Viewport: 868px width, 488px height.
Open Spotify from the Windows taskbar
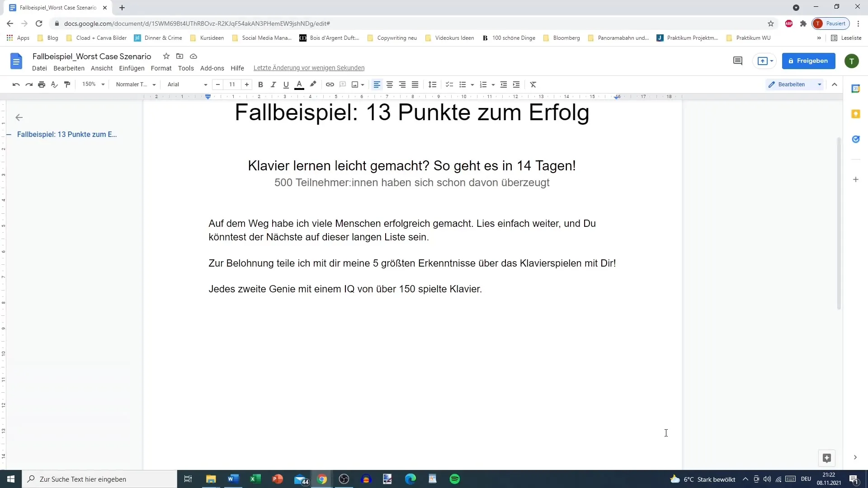pos(455,479)
